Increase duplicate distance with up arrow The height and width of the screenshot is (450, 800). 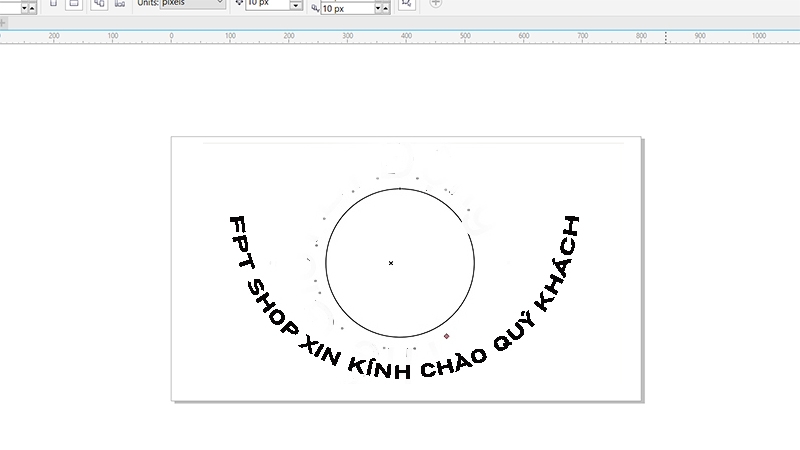point(386,9)
